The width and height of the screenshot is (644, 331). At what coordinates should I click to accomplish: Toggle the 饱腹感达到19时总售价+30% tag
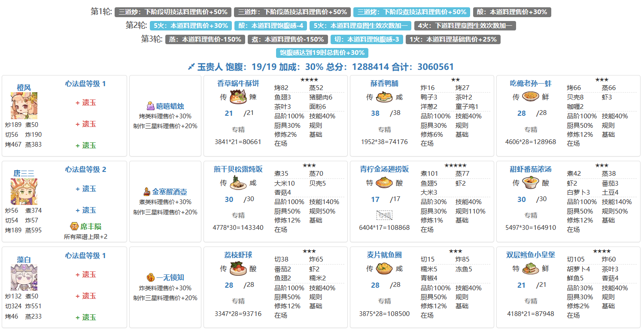click(x=322, y=53)
